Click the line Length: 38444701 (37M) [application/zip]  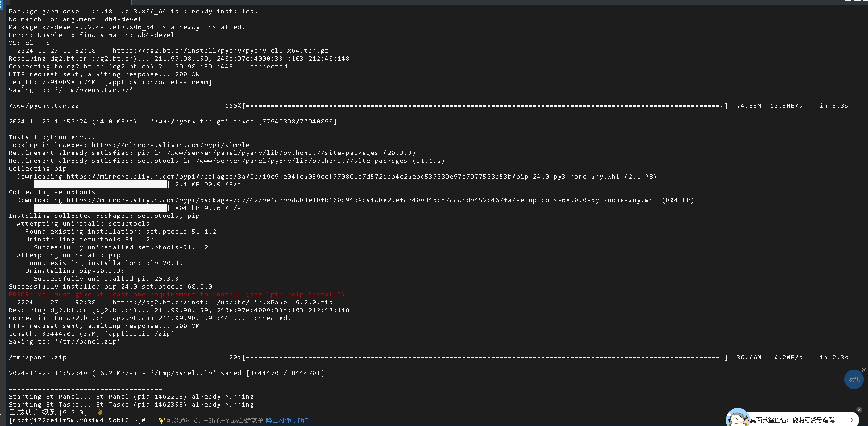pyautogui.click(x=92, y=333)
